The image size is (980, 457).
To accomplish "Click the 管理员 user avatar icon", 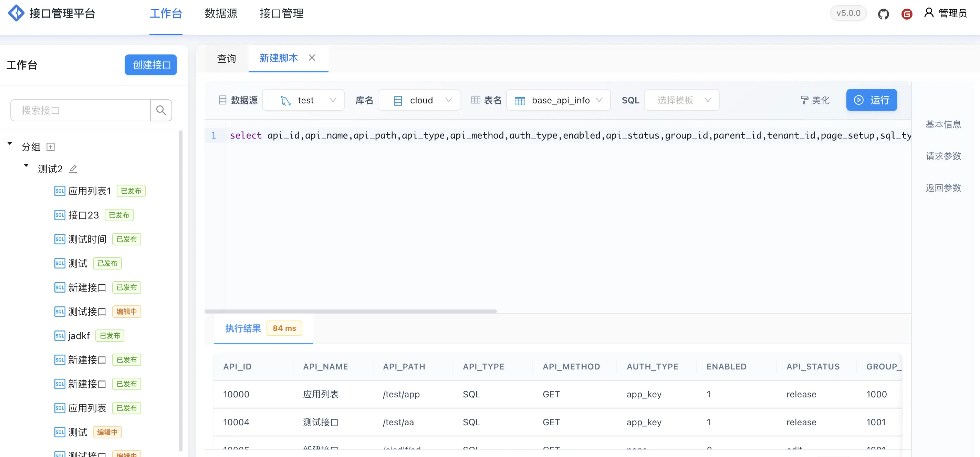I will 929,13.
